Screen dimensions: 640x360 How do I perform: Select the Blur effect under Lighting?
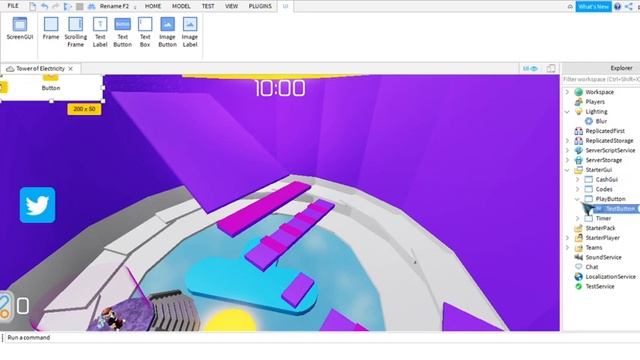click(x=601, y=121)
